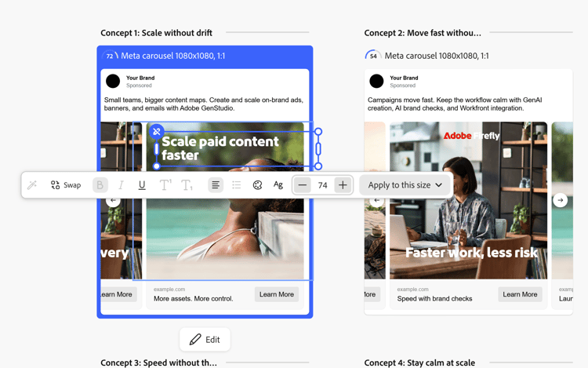Click the font size field showing 74
The height and width of the screenshot is (368, 588).
coord(322,185)
